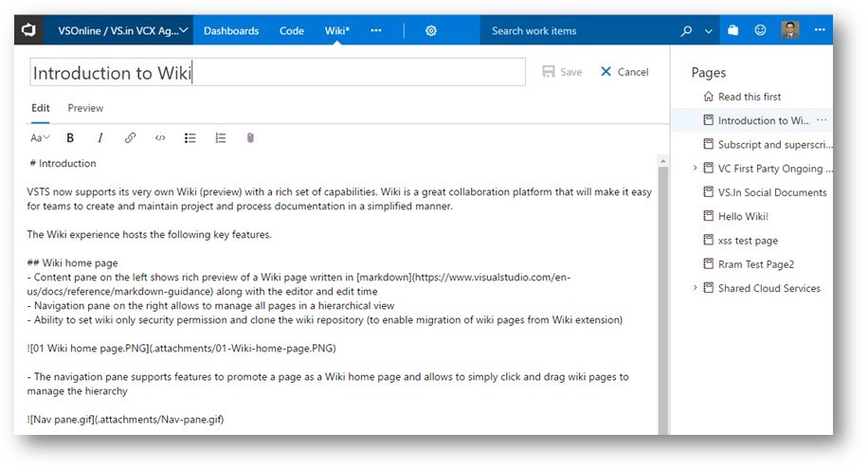Click the search magnifier icon

point(686,31)
